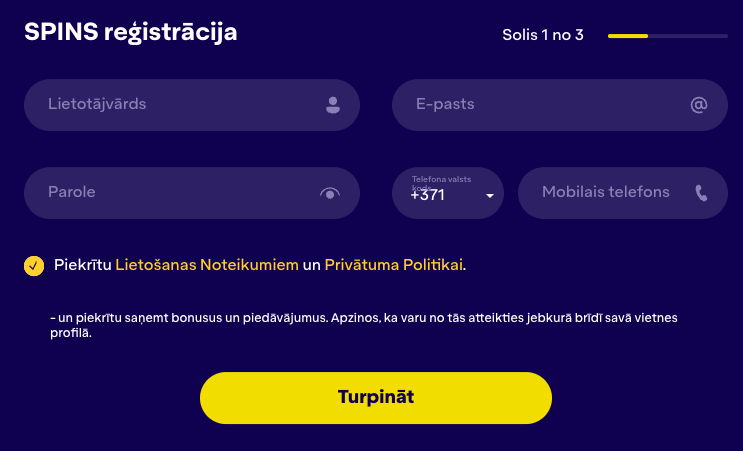The image size is (743, 451).
Task: Click the Solis 1 no 3 indicator
Action: click(543, 35)
